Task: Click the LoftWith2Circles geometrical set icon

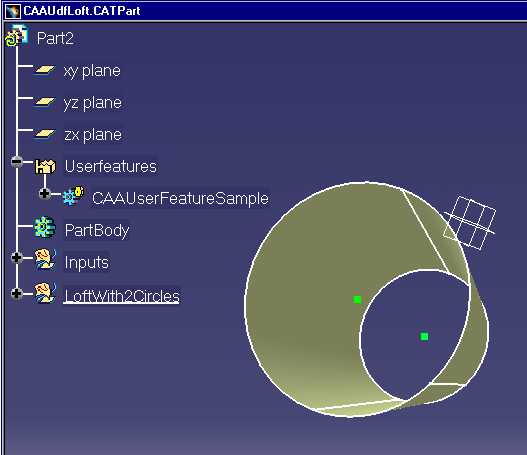Action: coord(45,292)
